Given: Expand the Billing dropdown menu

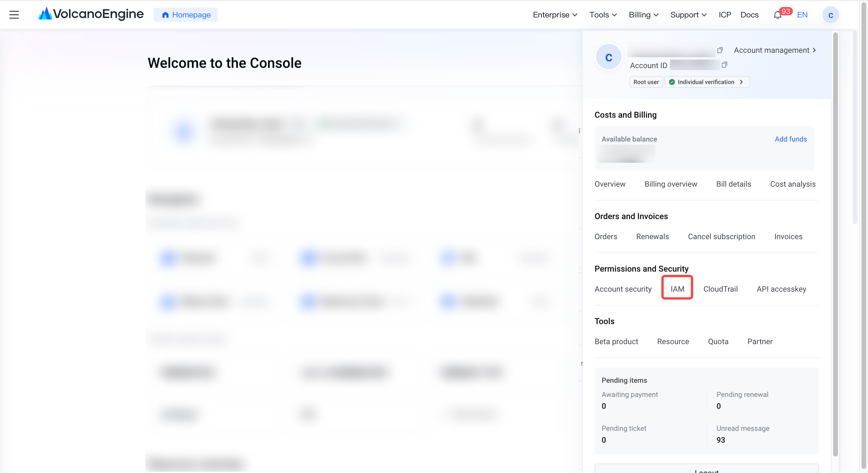Looking at the screenshot, I should coord(644,15).
